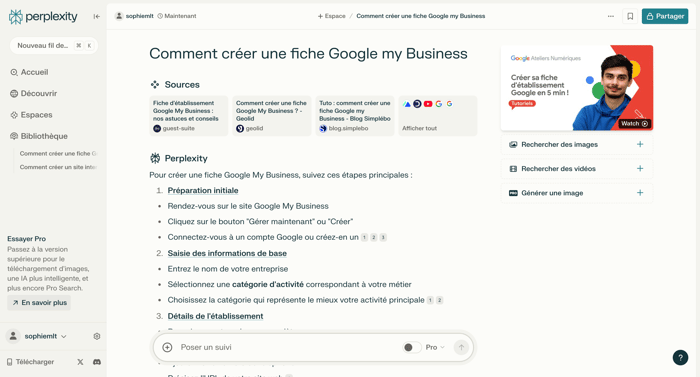Click plus icon next to Rechercher des vidéos
700x377 pixels.
(x=640, y=168)
